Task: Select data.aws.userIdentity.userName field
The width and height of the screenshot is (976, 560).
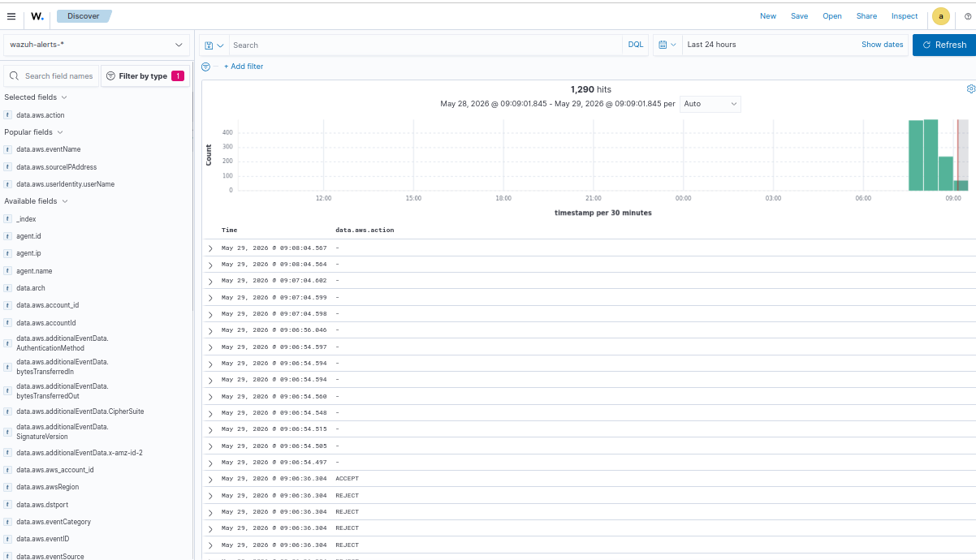Action: point(65,184)
